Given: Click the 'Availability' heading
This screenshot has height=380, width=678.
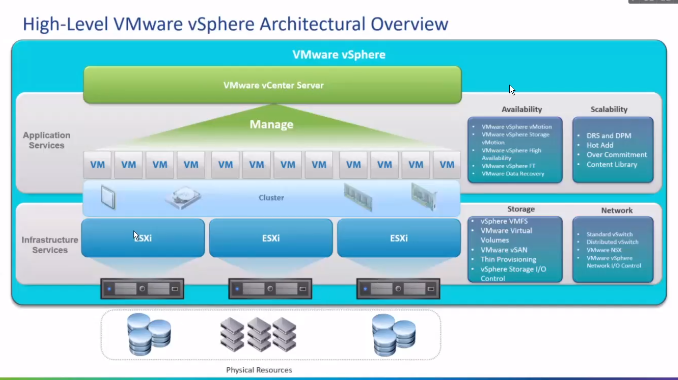Looking at the screenshot, I should click(521, 109).
